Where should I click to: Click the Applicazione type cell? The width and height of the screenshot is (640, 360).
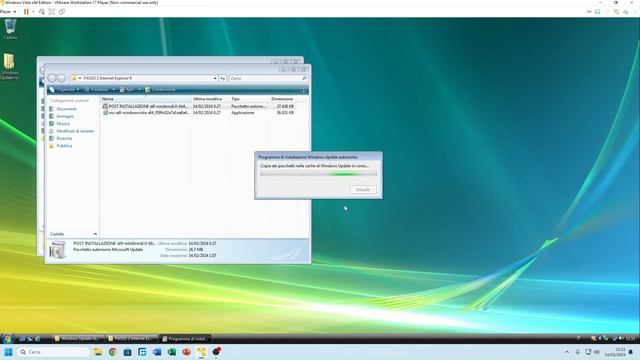coord(242,113)
